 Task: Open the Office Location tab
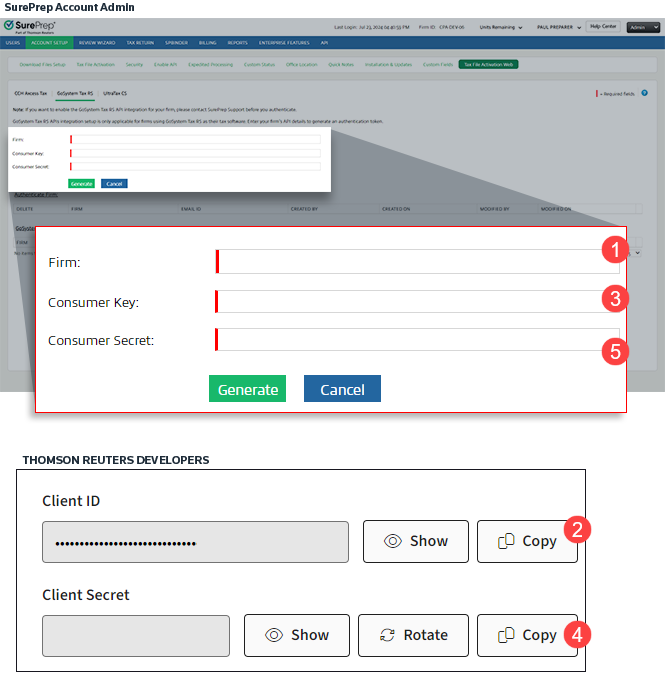pyautogui.click(x=301, y=65)
